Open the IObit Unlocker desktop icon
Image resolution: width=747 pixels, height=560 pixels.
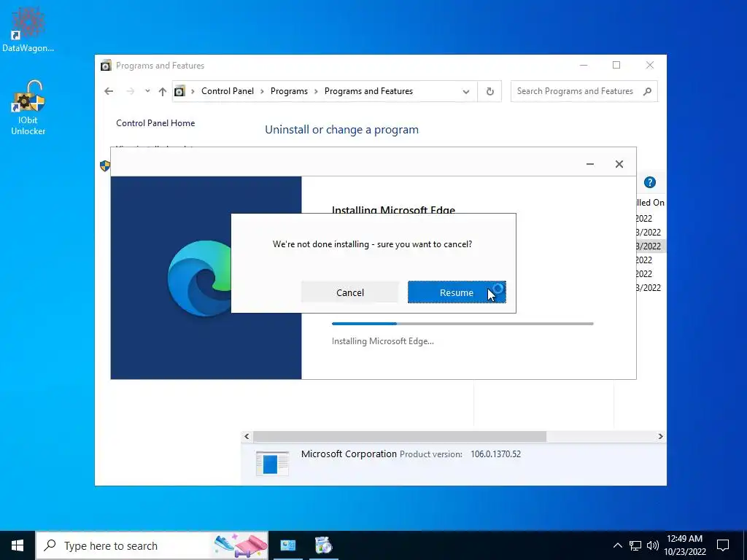point(28,108)
